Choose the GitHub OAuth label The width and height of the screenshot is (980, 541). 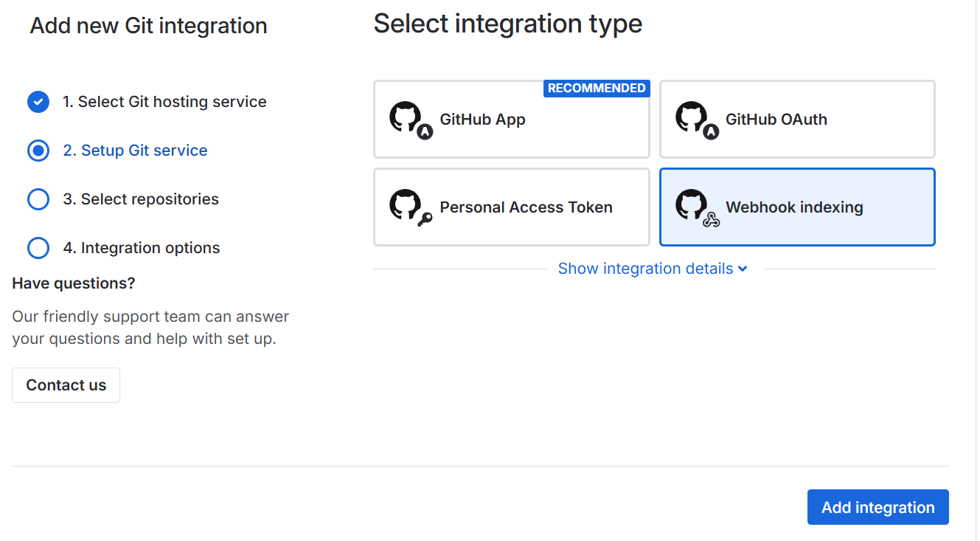tap(776, 120)
